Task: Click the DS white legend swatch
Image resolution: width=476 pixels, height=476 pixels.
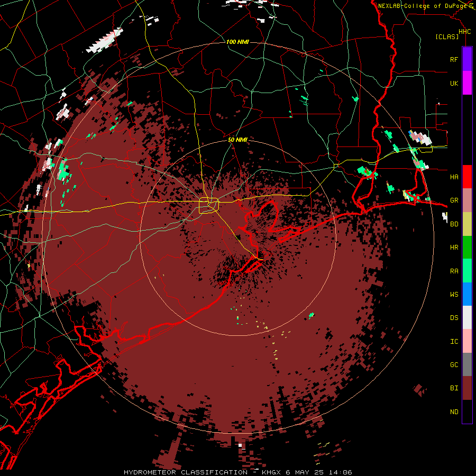Action: [467, 317]
